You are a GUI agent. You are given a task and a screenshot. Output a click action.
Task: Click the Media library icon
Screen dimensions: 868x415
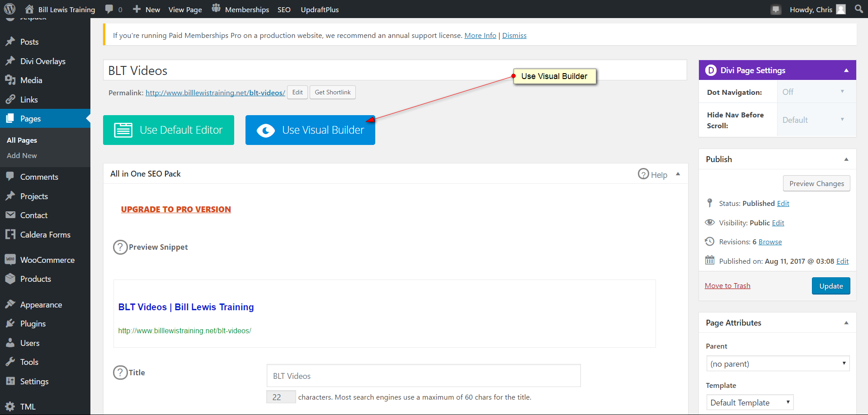click(10, 80)
